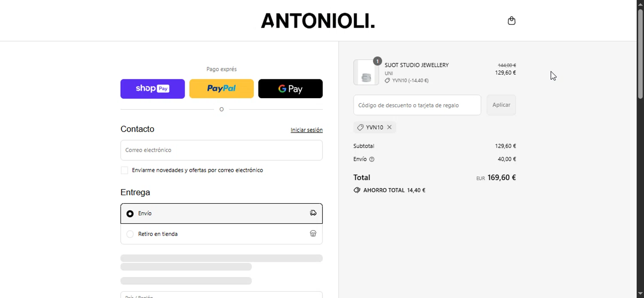644x298 pixels.
Task: Select Retiro en tienda radio option
Action: (130, 234)
